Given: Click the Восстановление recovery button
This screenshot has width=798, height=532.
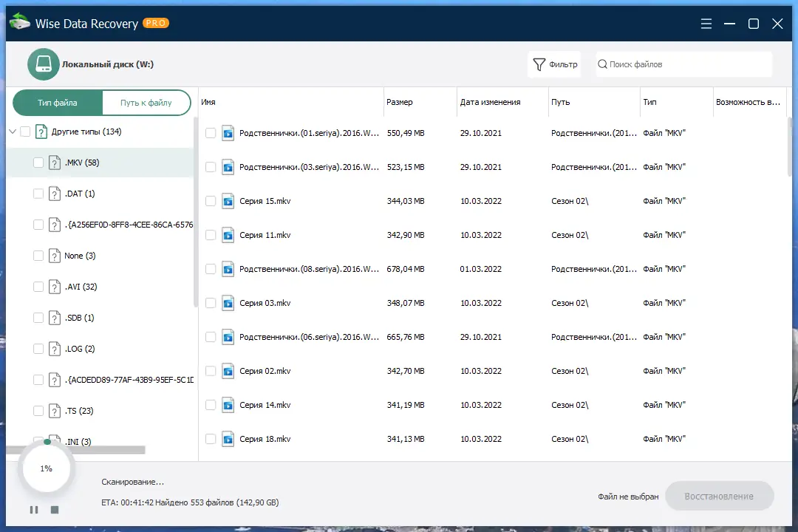Looking at the screenshot, I should click(719, 496).
